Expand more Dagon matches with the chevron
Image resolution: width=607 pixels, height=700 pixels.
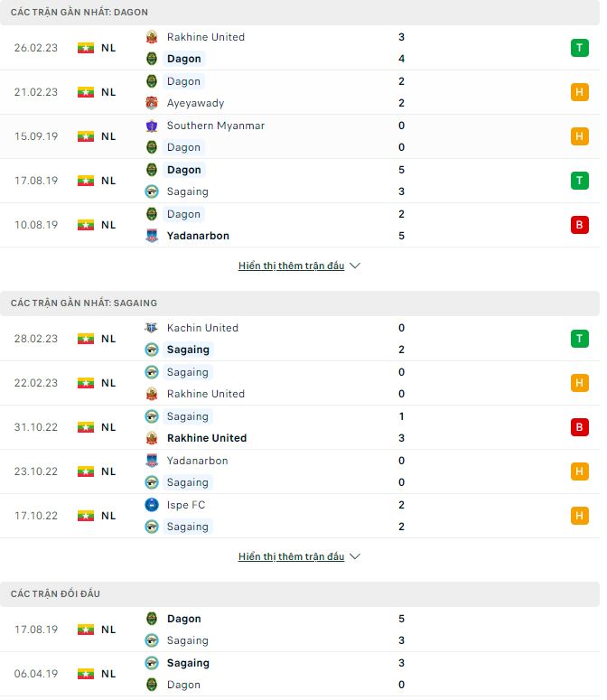point(355,266)
